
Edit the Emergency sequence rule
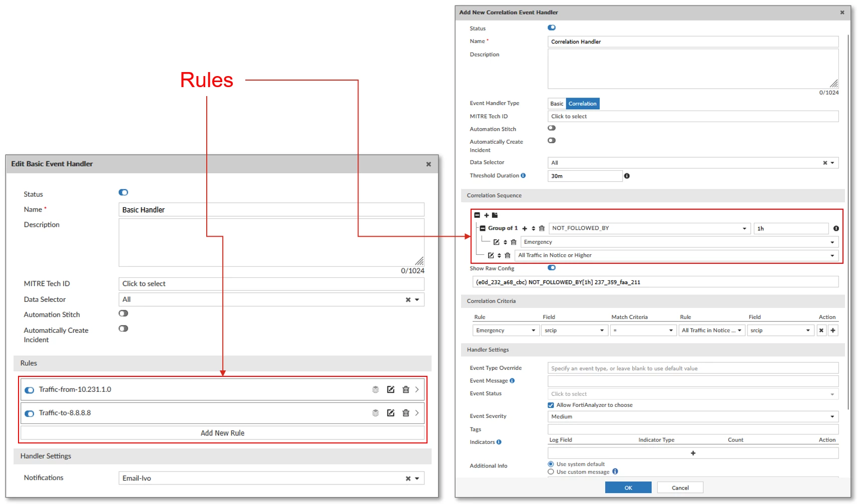click(497, 242)
